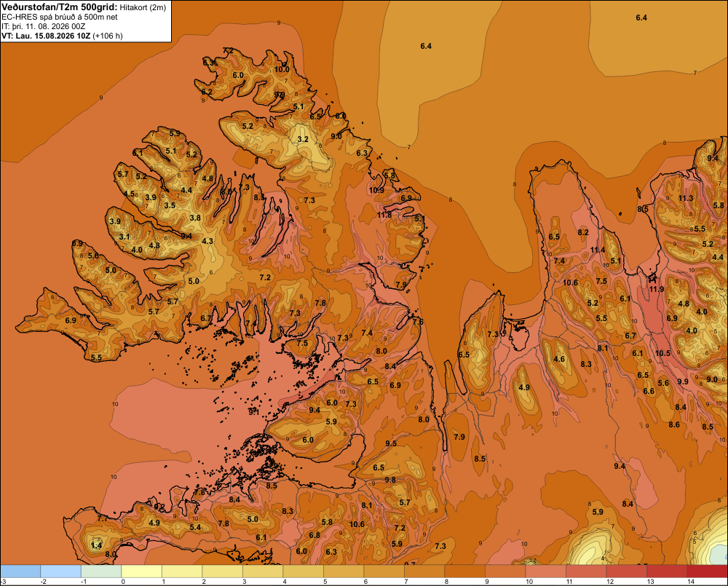
Task: Select the 4.6 temperature value
Action: [x=559, y=359]
